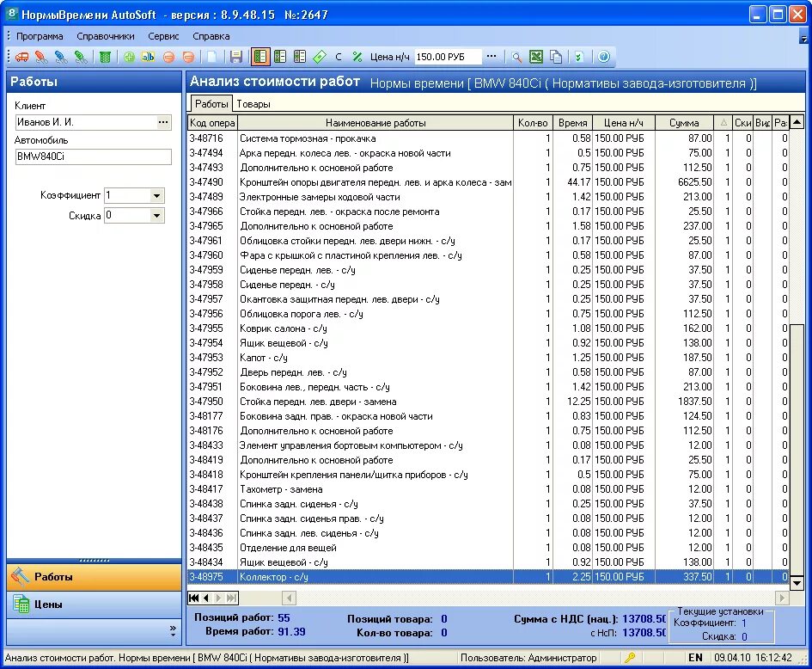This screenshot has height=669, width=812.
Task: Open the magnifier search icon
Action: tap(516, 57)
